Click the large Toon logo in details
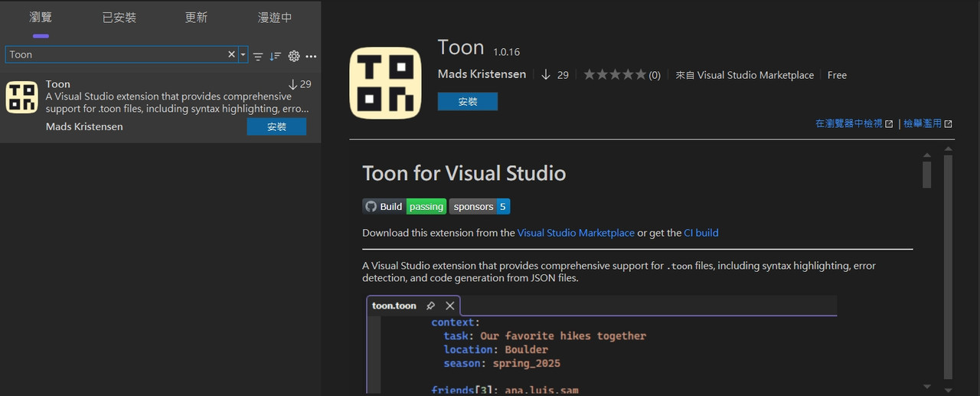This screenshot has width=980, height=396. click(x=386, y=83)
